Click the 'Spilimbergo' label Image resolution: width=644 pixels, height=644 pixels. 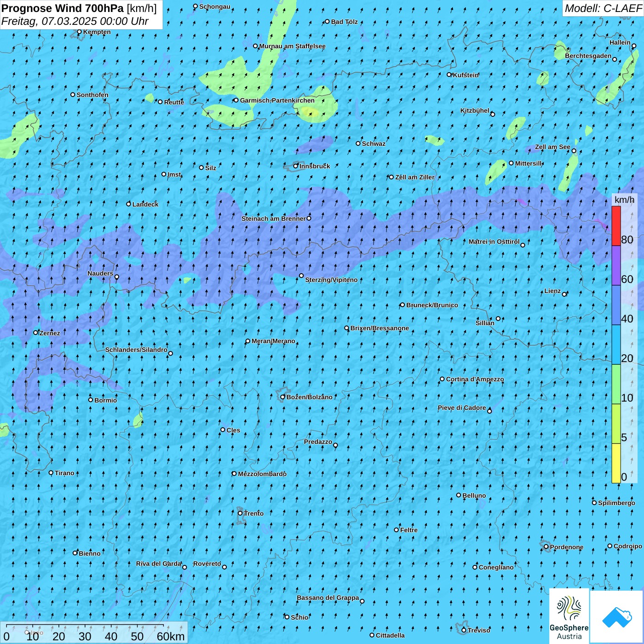pos(616,503)
